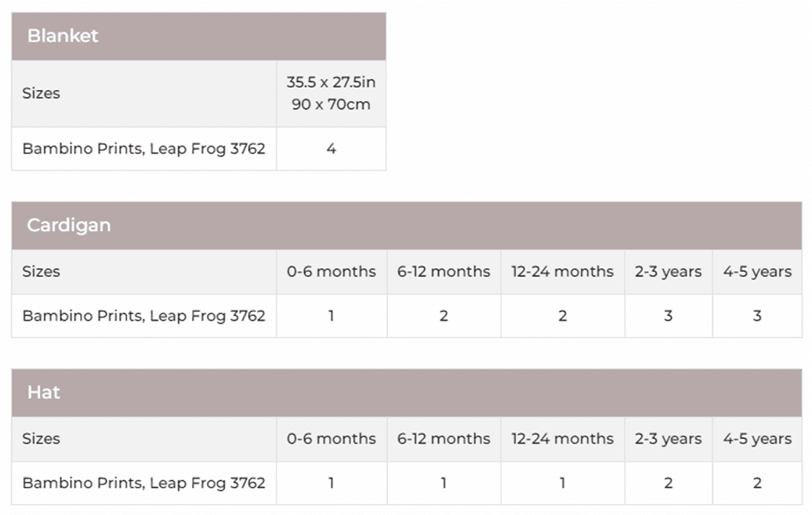
Task: Select the Hat quantity for 2-3 years
Action: click(x=668, y=483)
